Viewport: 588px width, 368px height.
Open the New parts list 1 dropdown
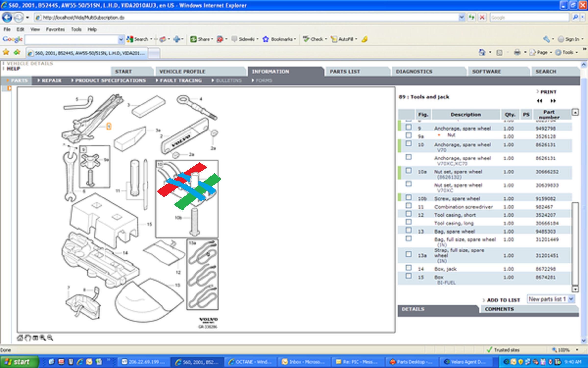[571, 299]
